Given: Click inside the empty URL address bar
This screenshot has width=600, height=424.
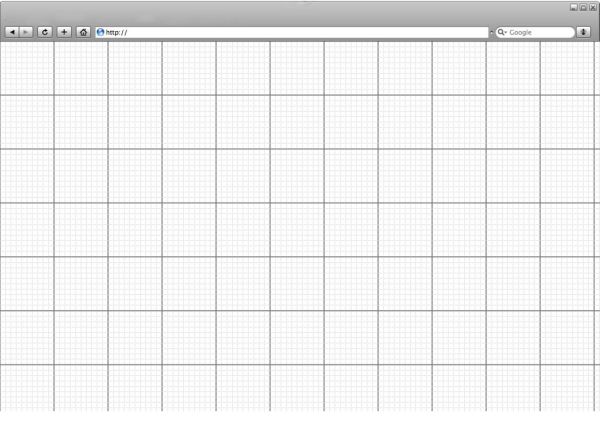Looking at the screenshot, I should click(x=292, y=32).
